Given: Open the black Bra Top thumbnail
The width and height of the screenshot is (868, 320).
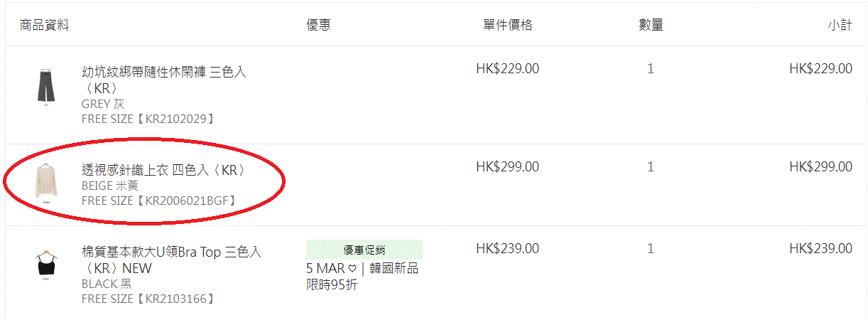Looking at the screenshot, I should [46, 265].
